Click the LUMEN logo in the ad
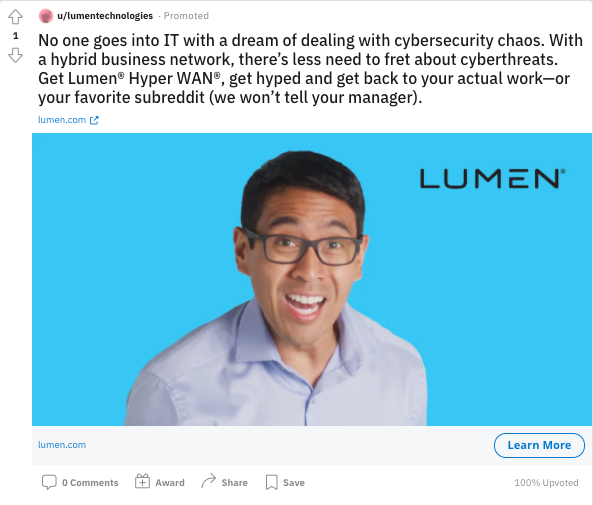The height and width of the screenshot is (505, 593). point(493,178)
